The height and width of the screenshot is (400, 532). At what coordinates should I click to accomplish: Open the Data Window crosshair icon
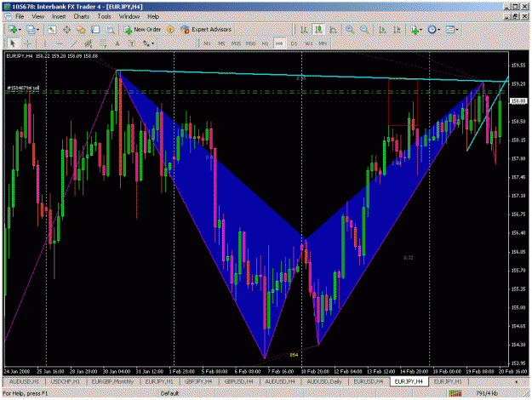66,30
